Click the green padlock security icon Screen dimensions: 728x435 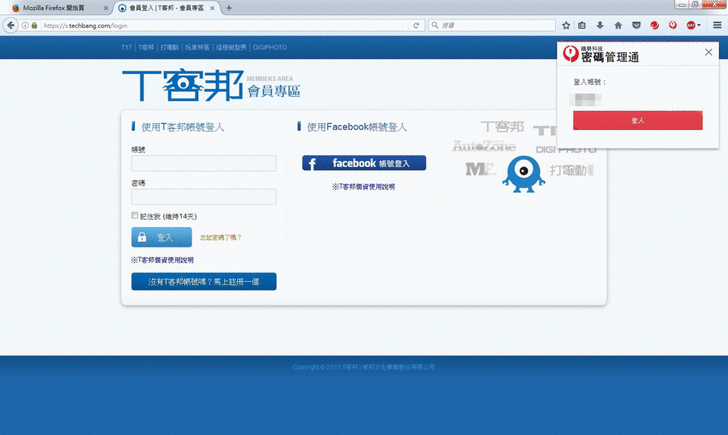click(x=34, y=26)
